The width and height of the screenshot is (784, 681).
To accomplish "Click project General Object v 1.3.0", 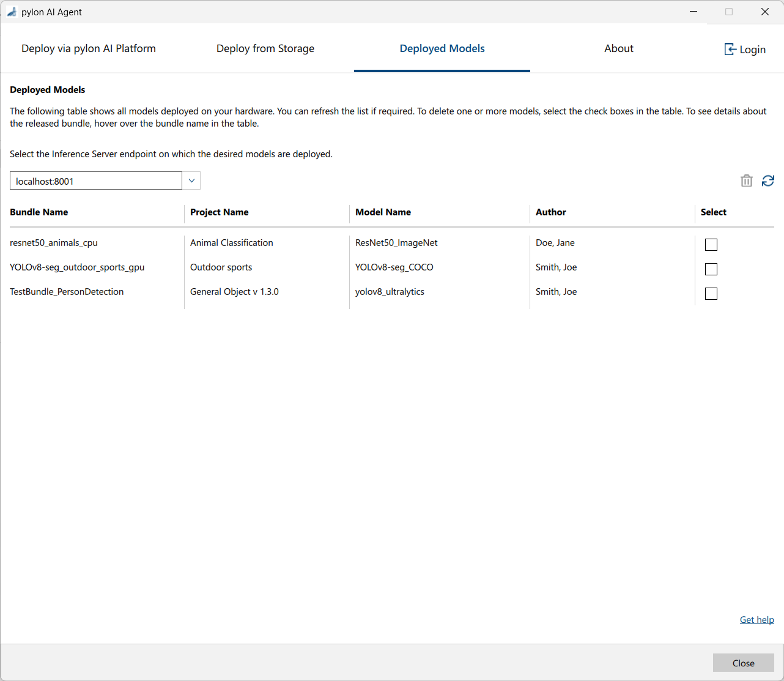I will [234, 292].
